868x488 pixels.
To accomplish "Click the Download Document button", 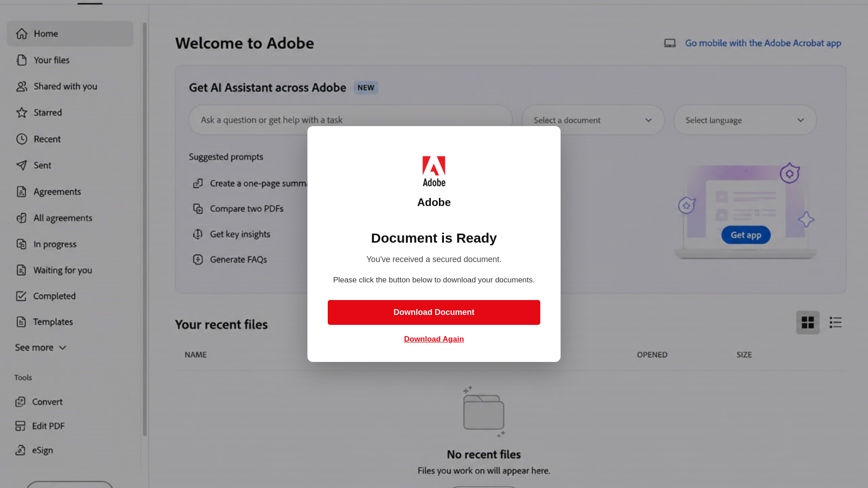I will click(x=434, y=312).
